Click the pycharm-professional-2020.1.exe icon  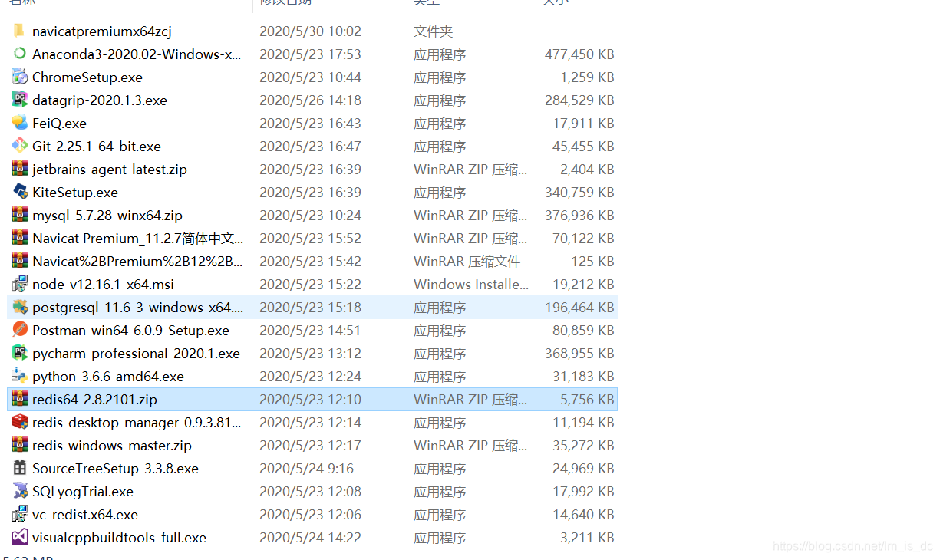[20, 353]
